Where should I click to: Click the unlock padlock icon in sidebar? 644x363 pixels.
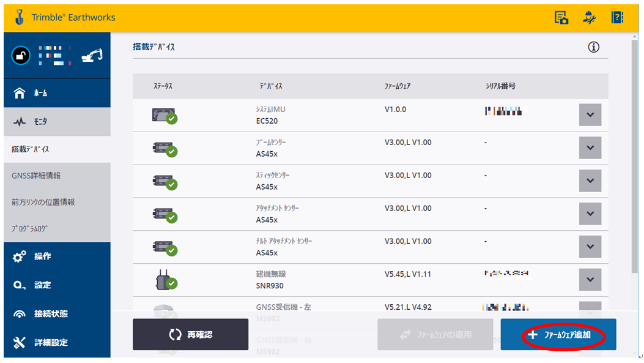(x=20, y=56)
